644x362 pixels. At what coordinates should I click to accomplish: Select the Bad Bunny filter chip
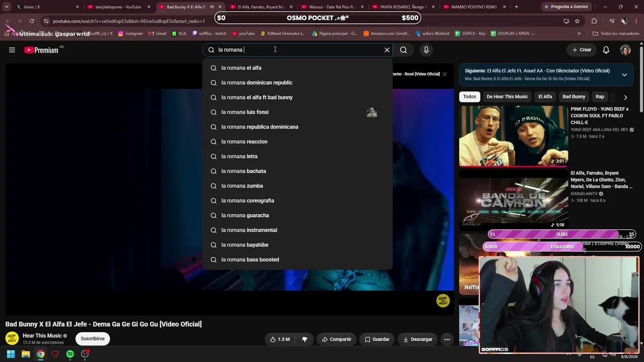tap(574, 97)
